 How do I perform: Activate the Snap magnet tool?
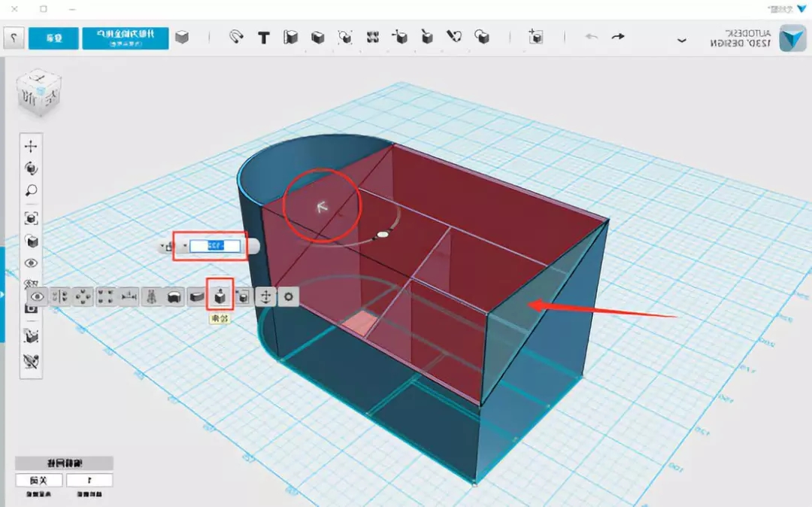(x=236, y=37)
